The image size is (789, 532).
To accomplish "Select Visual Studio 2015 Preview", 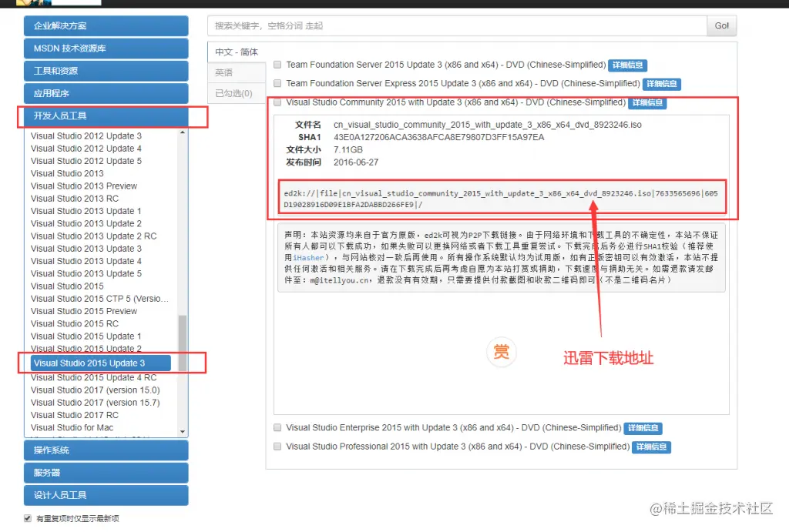I will pos(83,311).
